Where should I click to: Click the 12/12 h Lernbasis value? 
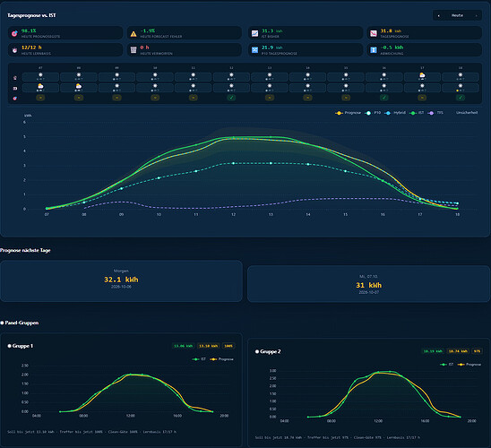[31, 47]
